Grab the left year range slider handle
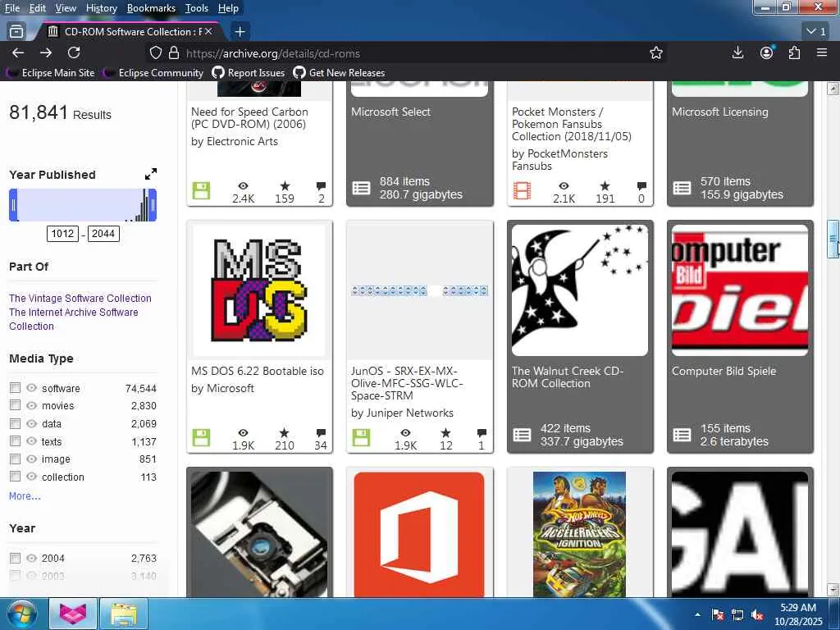The width and height of the screenshot is (840, 630). [x=13, y=204]
